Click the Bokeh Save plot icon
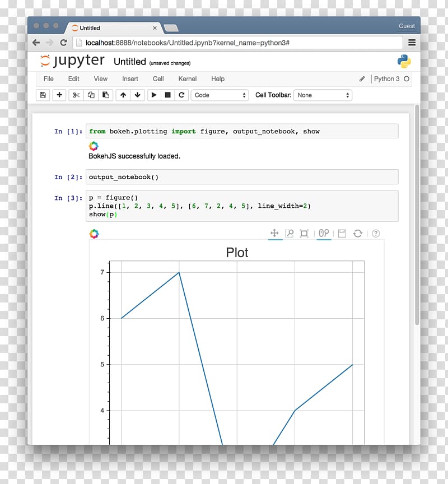Viewport: 448px width, 484px height. (x=342, y=234)
